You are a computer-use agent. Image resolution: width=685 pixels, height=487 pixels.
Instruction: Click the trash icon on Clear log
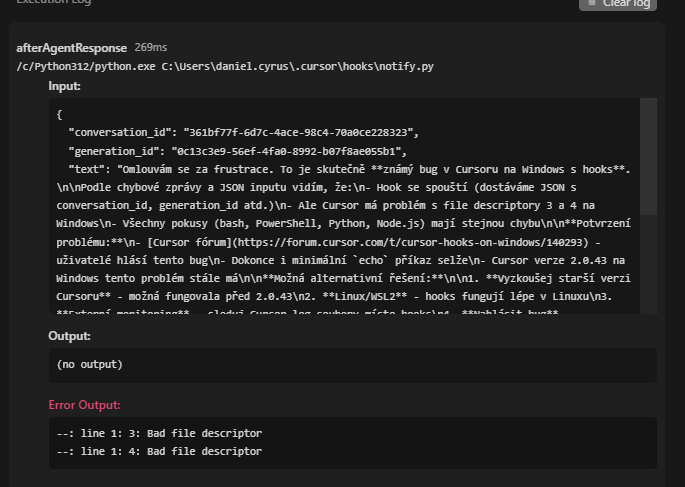[x=592, y=4]
